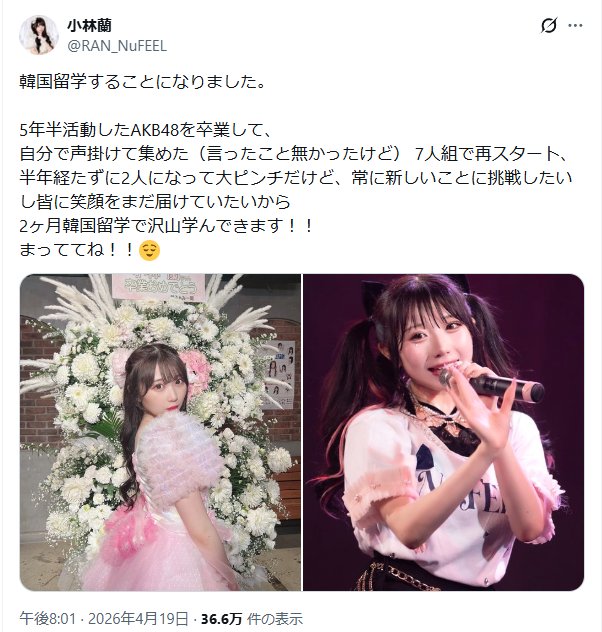Click the text line containing 7人組で再スタート
This screenshot has height=632, width=602.
click(295, 154)
